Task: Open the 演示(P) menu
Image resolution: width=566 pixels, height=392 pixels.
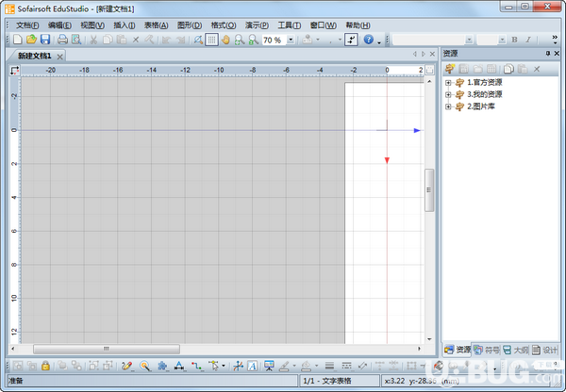Action: click(x=257, y=25)
